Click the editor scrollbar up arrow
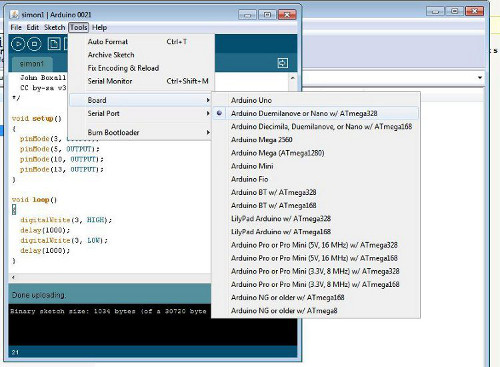The width and height of the screenshot is (500, 367). coord(292,78)
